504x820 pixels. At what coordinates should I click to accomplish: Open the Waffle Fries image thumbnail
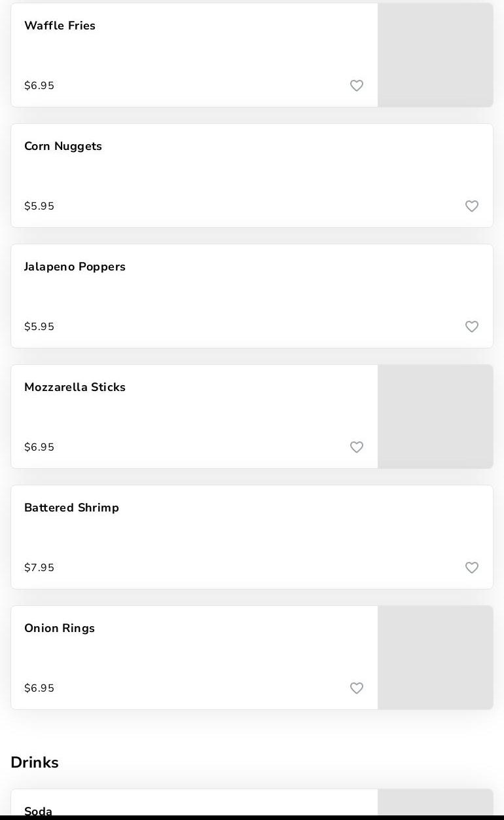click(x=435, y=55)
